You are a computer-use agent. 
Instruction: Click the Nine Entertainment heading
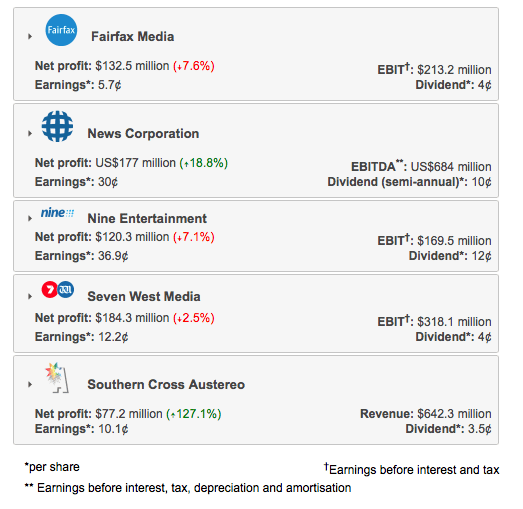coord(147,218)
